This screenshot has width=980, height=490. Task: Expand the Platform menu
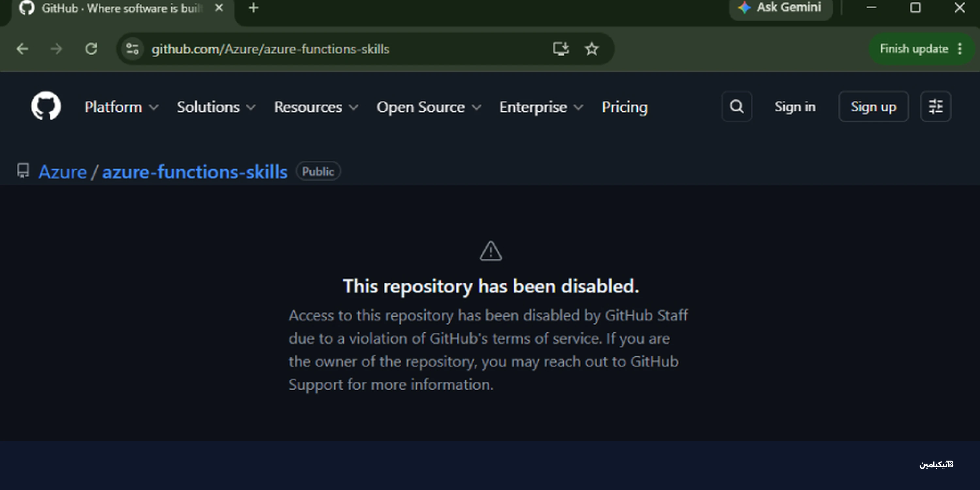click(122, 107)
